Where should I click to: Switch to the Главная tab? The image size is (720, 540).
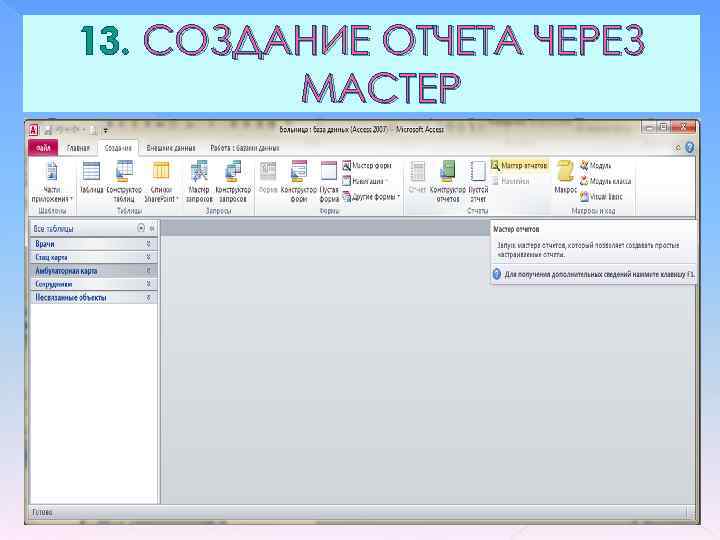coord(78,148)
